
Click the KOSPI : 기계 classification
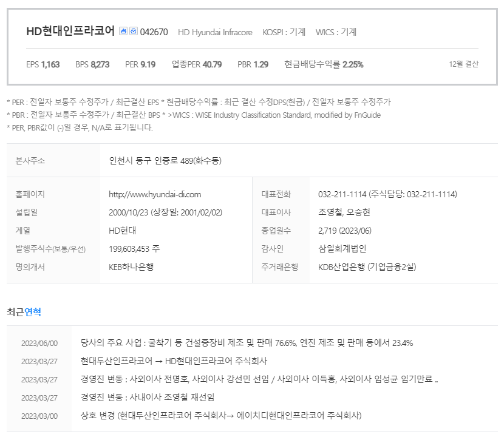[x=284, y=32]
